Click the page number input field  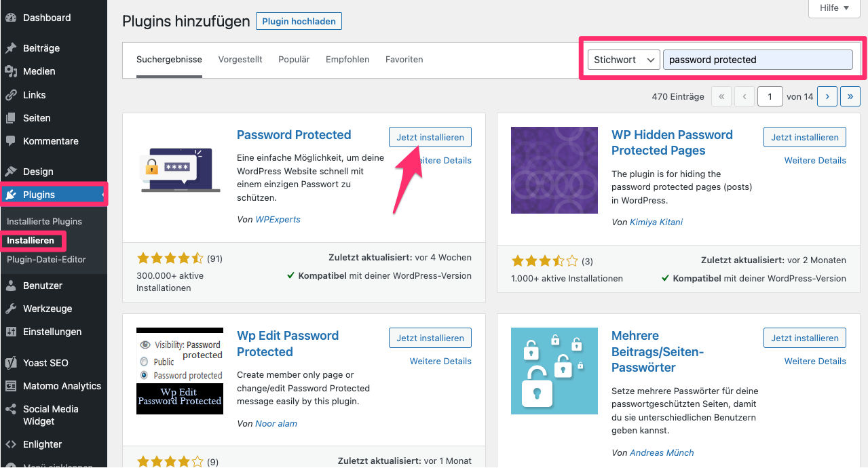(x=770, y=96)
